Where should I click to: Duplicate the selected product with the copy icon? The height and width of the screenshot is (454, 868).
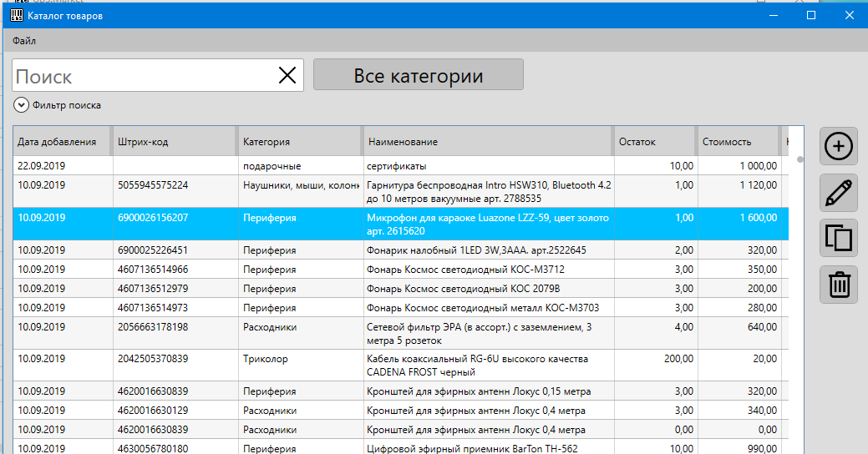(839, 238)
